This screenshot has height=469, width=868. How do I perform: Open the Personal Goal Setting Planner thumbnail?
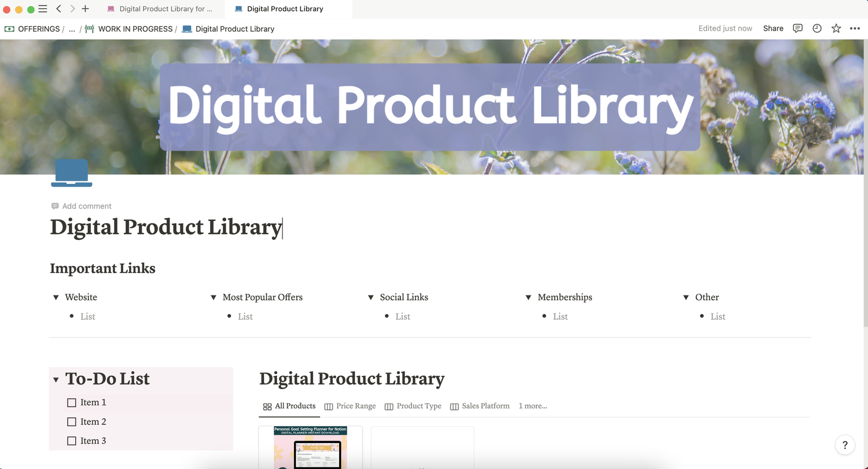pos(310,448)
